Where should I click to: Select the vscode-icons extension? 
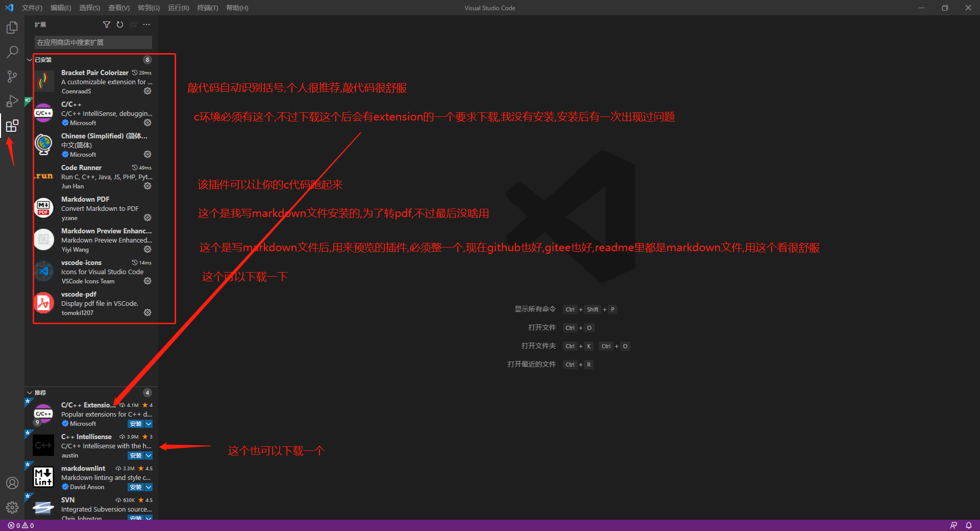tap(91, 272)
